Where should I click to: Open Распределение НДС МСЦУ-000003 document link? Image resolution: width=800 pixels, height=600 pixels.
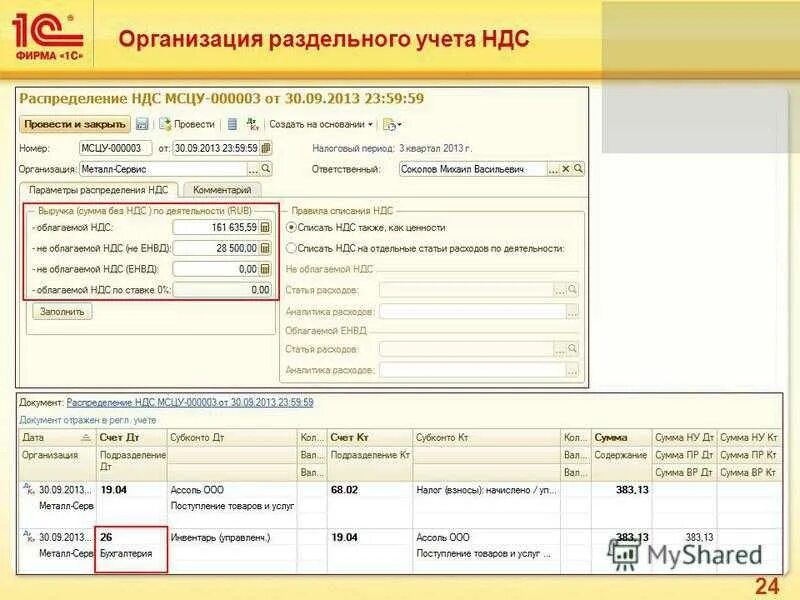tap(190, 403)
